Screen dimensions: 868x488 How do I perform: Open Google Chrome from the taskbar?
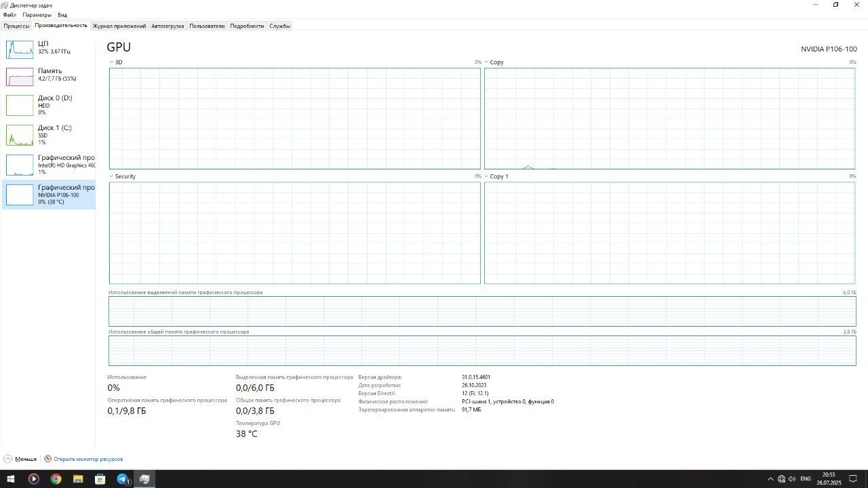tap(56, 479)
